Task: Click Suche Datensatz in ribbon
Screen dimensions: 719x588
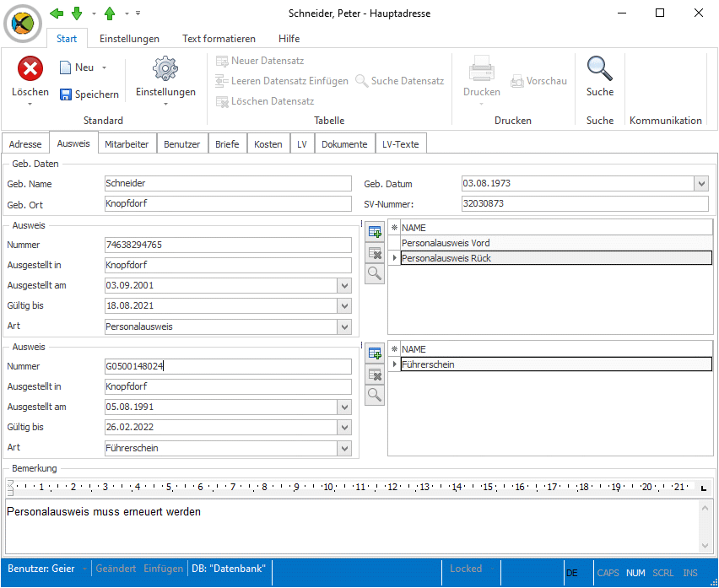Action: click(400, 81)
